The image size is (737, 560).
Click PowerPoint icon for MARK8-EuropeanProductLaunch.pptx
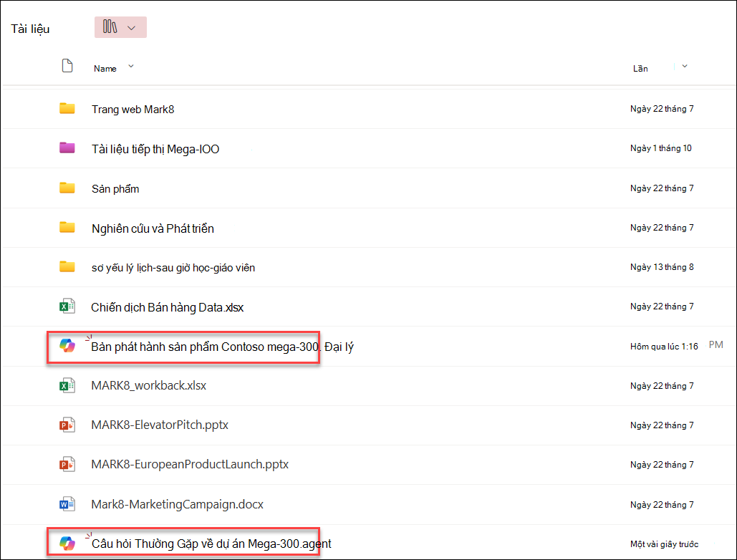pyautogui.click(x=67, y=465)
